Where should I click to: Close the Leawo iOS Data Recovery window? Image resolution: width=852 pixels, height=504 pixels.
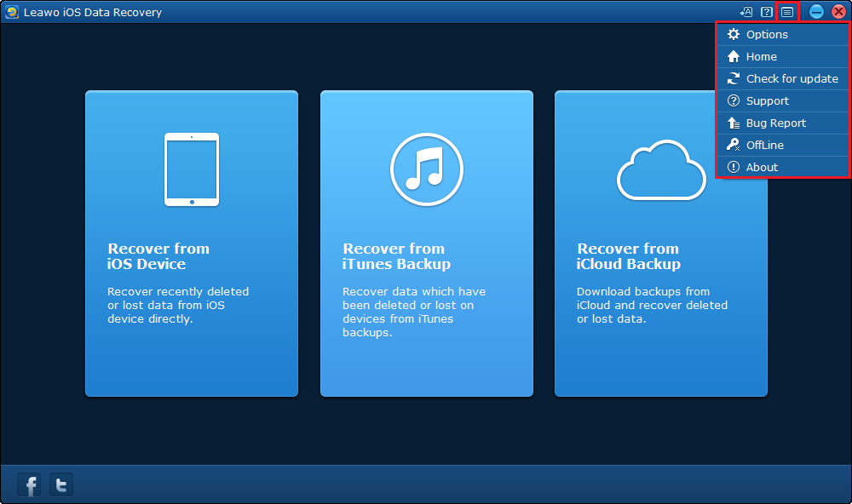tap(838, 11)
